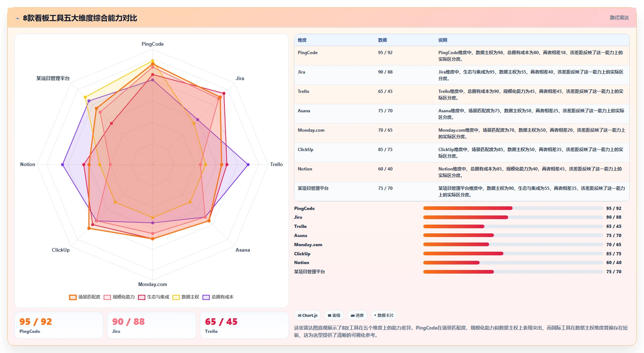
Task: Click the 进度 tag chip
Action: (357, 315)
